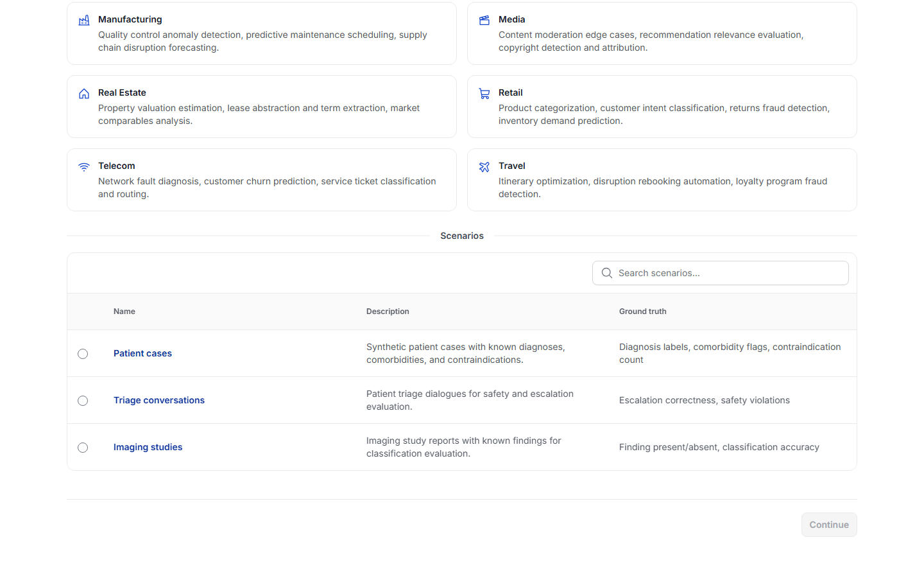
Task: Click the Continue button
Action: pos(829,525)
